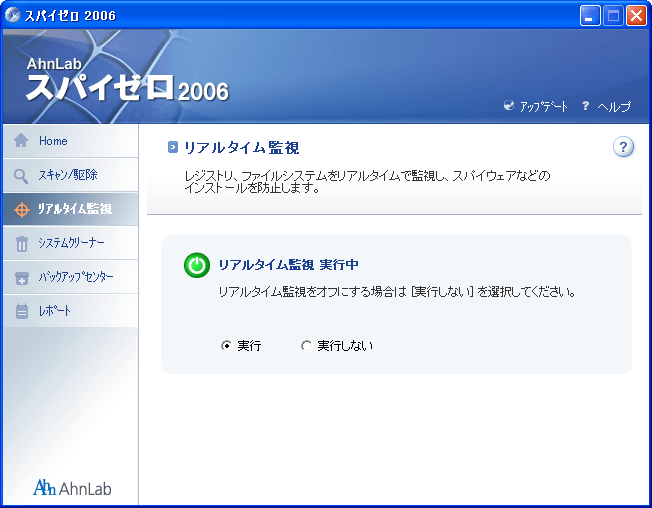Open the スキャン/駆除 section
652x508 pixels.
tap(70, 175)
